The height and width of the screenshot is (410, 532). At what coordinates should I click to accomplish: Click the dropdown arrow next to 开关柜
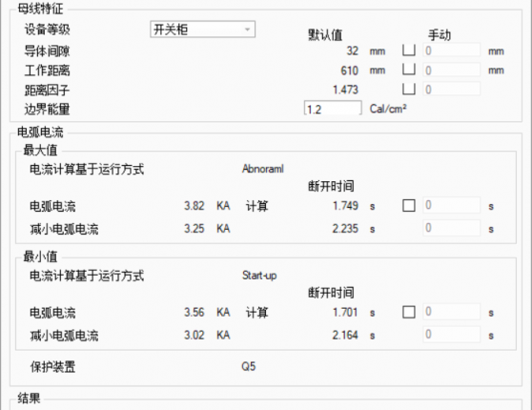tap(248, 30)
